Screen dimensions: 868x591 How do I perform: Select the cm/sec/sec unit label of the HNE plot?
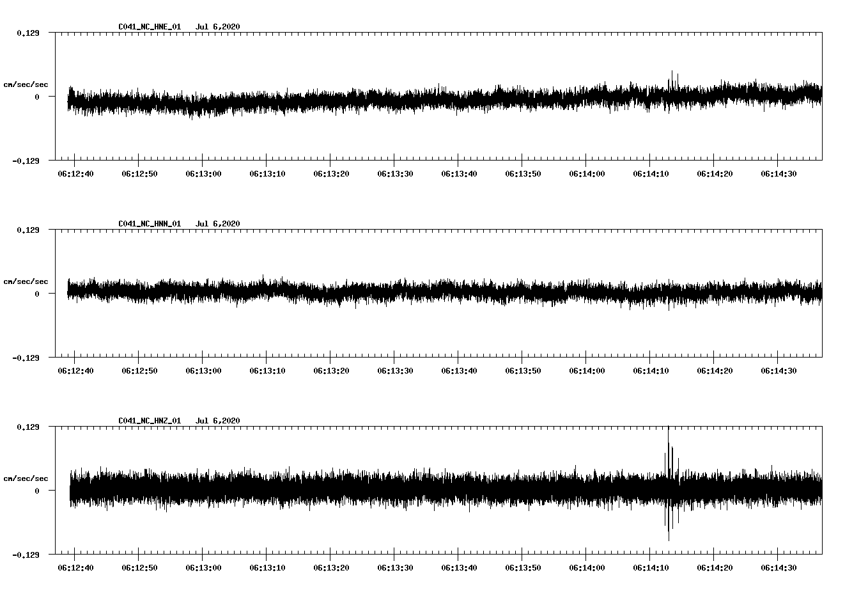coord(26,84)
